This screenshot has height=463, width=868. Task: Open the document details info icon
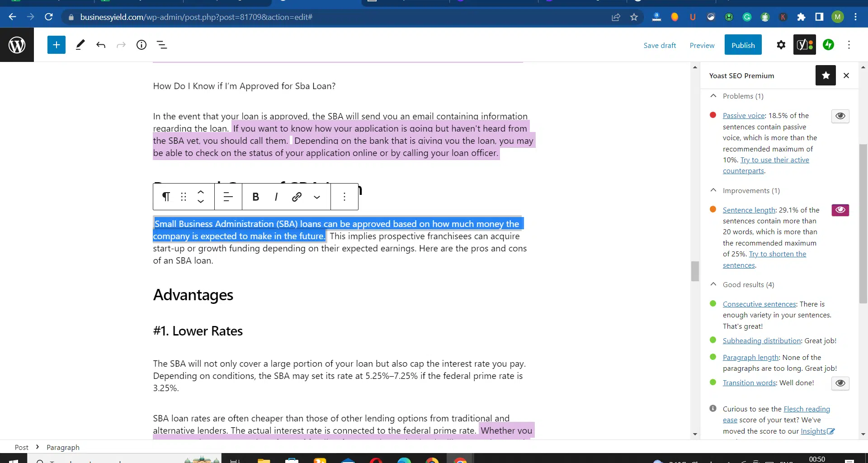pos(142,45)
